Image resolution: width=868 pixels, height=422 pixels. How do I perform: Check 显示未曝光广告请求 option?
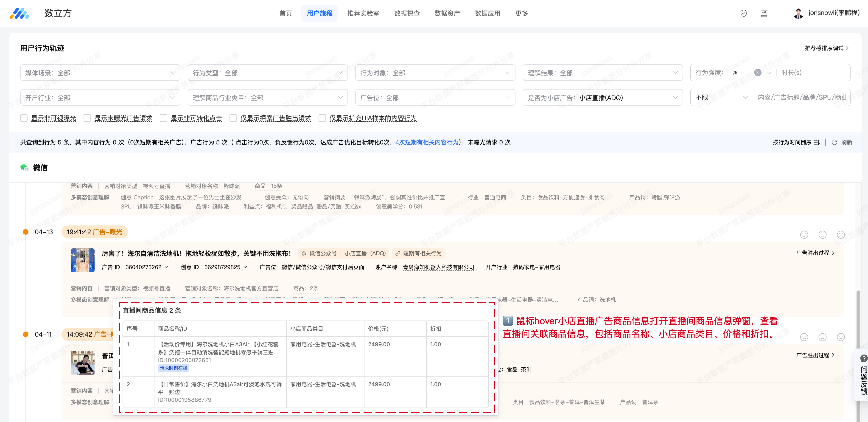pos(87,118)
